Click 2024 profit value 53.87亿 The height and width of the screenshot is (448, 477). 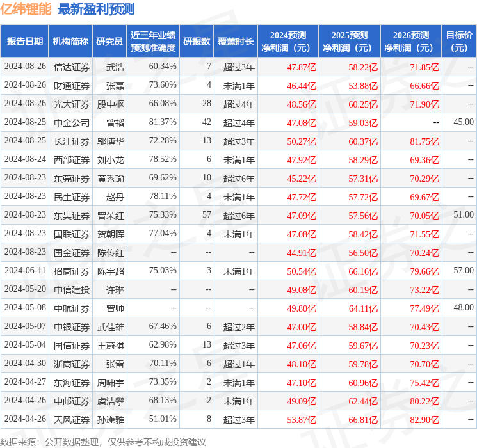click(x=302, y=420)
